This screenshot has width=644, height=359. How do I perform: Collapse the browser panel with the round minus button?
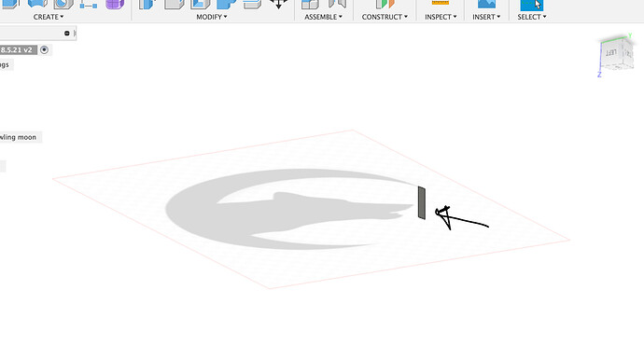(67, 34)
